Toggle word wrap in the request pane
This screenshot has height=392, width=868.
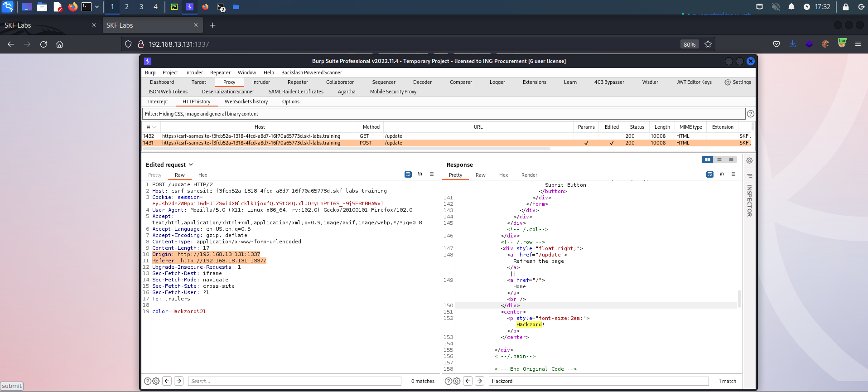pyautogui.click(x=408, y=174)
